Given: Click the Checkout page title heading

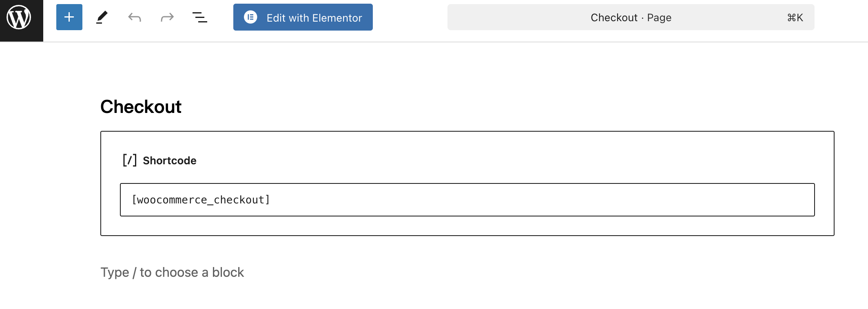Looking at the screenshot, I should point(141,107).
